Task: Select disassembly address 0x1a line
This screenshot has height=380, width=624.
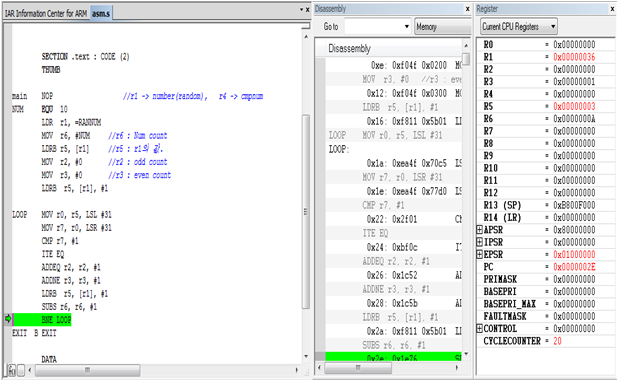Action: pyautogui.click(x=394, y=163)
